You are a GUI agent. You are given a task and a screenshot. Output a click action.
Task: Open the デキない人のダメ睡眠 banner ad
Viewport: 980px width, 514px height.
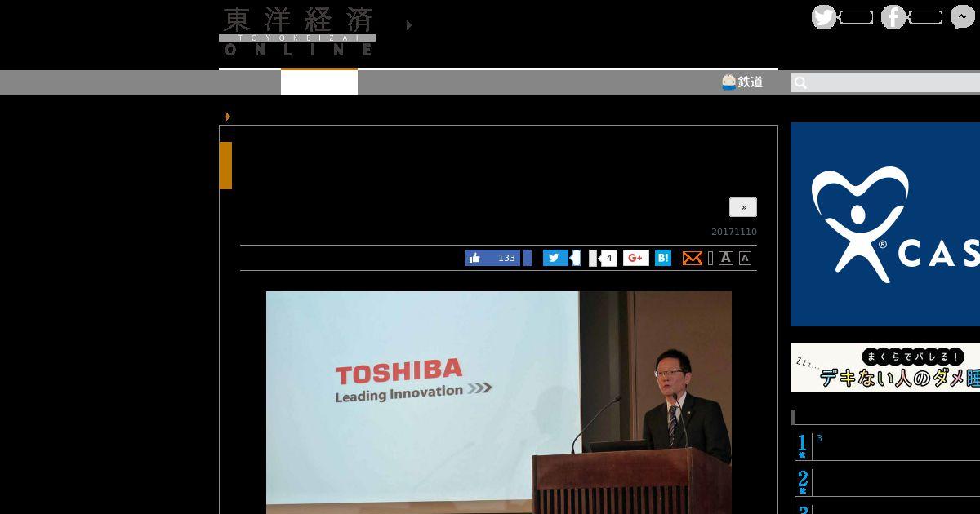[x=885, y=367]
